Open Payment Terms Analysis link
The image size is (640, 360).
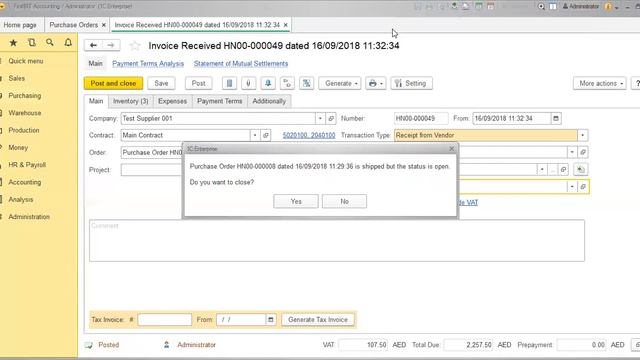(148, 64)
